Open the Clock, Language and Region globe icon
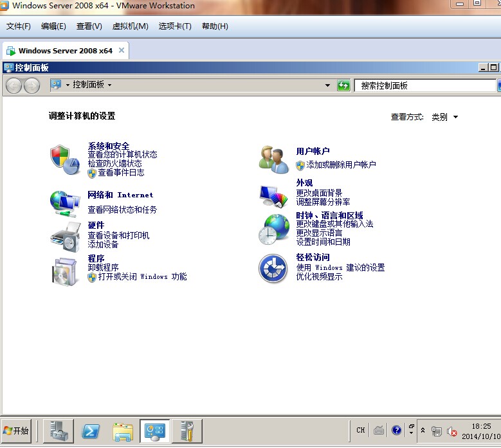501x448 pixels. [273, 229]
